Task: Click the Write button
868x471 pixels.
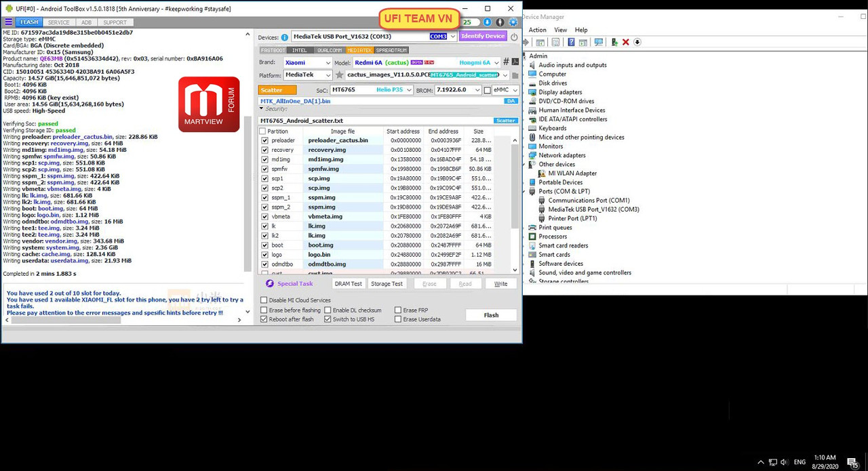Action: pyautogui.click(x=500, y=284)
